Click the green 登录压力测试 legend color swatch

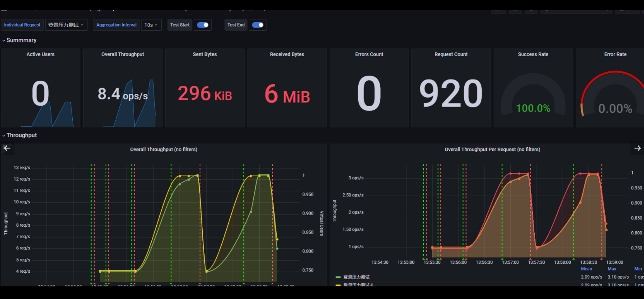[338, 277]
